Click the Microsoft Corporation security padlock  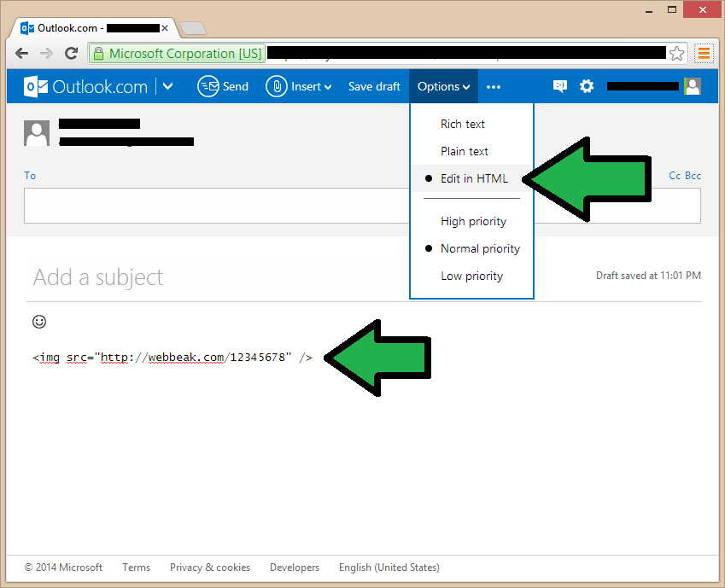98,54
